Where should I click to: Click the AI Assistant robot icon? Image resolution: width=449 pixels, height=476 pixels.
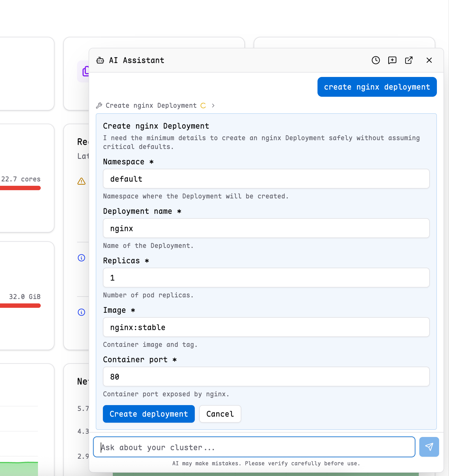[100, 60]
